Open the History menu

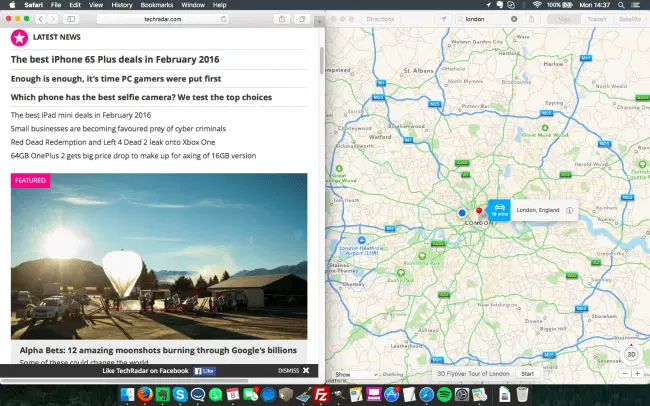tap(122, 5)
